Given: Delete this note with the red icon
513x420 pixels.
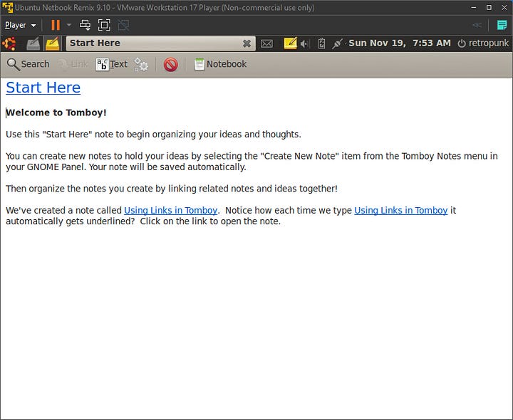Looking at the screenshot, I should tap(171, 64).
